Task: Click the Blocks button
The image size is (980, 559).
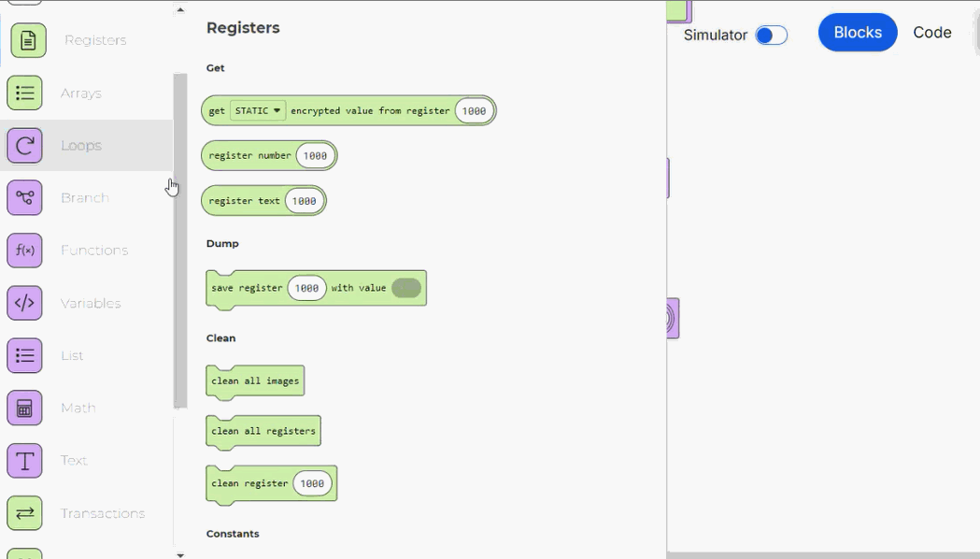Action: [857, 32]
